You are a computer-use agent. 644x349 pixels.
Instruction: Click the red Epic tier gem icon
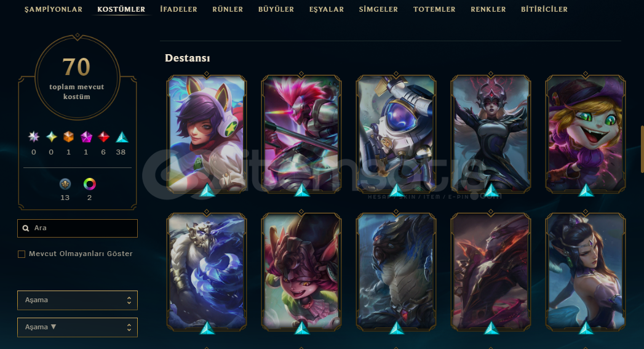pos(103,137)
